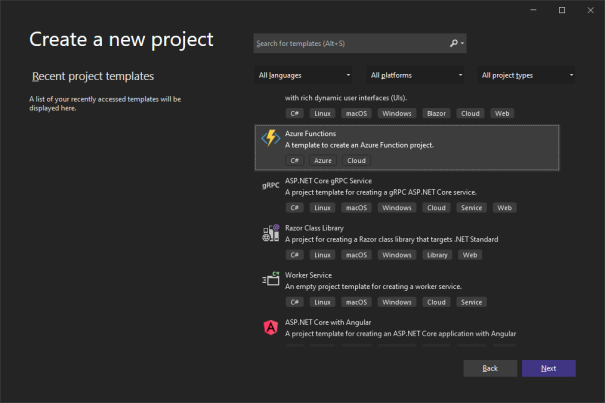Click the search magnifier icon
The image size is (605, 403).
[454, 43]
